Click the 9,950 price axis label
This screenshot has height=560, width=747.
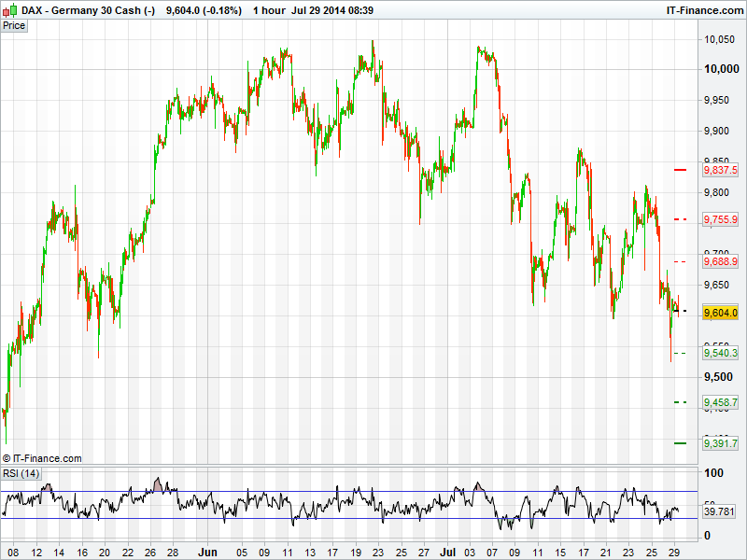716,100
